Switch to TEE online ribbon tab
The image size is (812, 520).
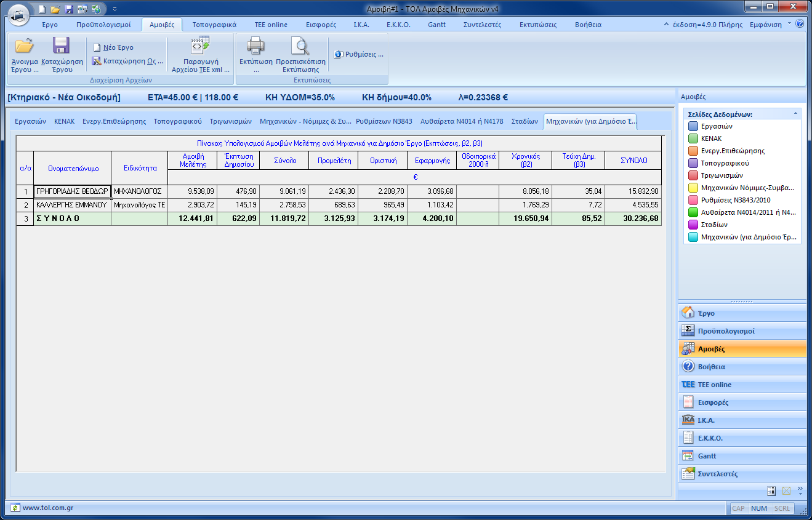(x=271, y=25)
